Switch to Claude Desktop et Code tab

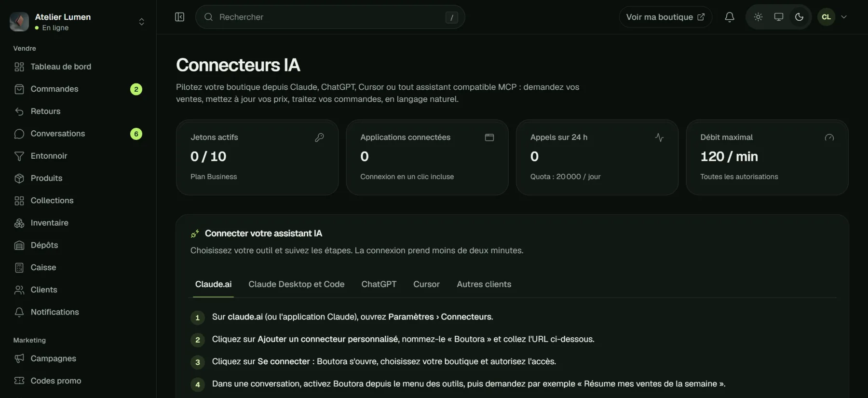pyautogui.click(x=297, y=285)
